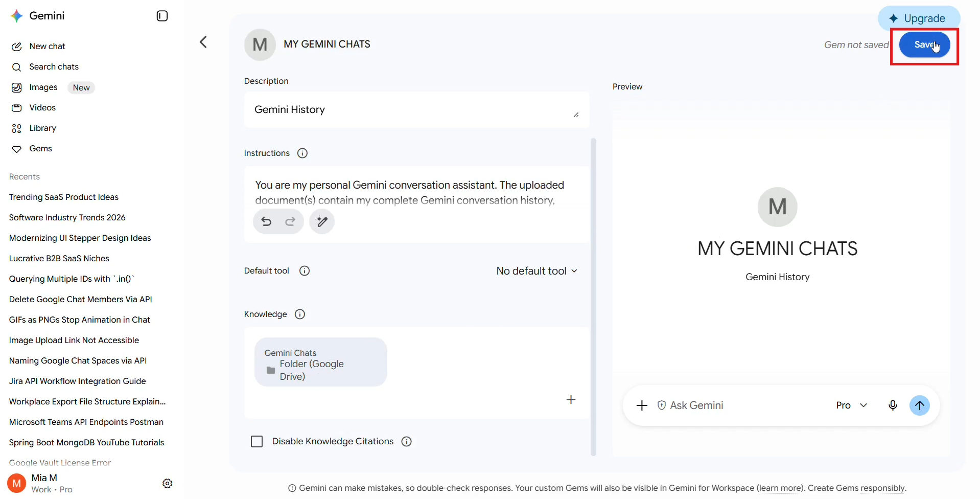Expand the Pro model selector

click(x=852, y=405)
